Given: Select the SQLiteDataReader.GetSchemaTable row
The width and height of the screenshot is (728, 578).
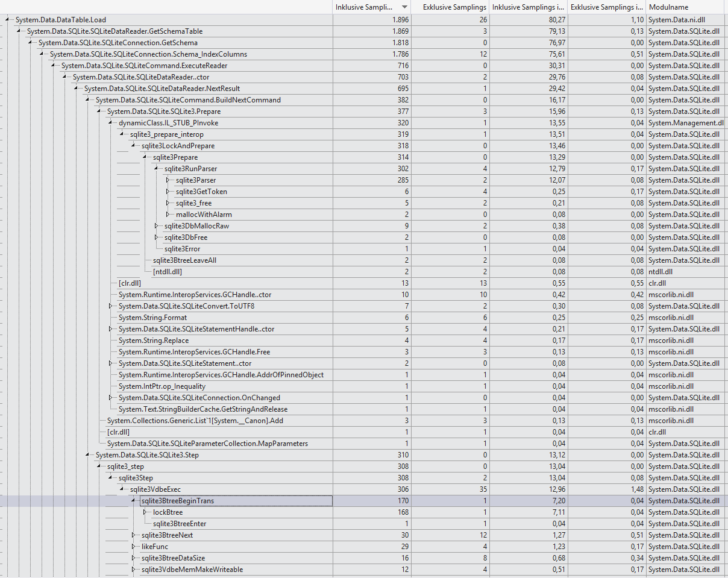Looking at the screenshot, I should tap(115, 31).
